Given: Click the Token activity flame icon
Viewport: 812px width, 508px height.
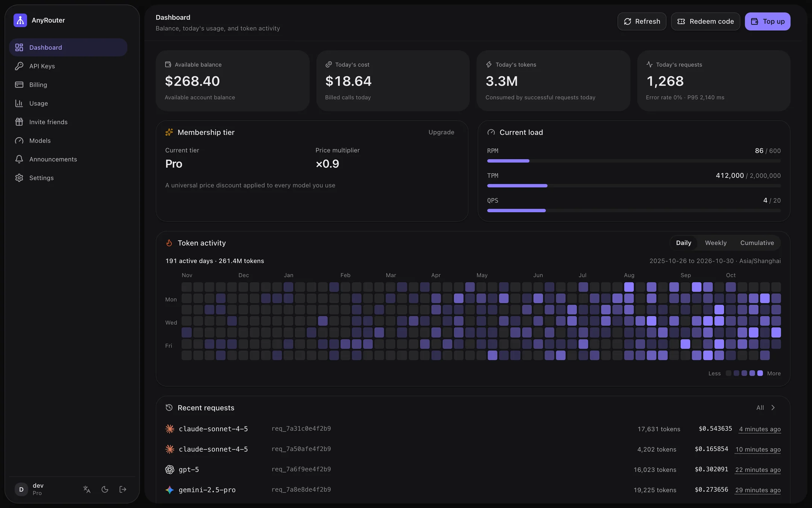Looking at the screenshot, I should coord(169,243).
